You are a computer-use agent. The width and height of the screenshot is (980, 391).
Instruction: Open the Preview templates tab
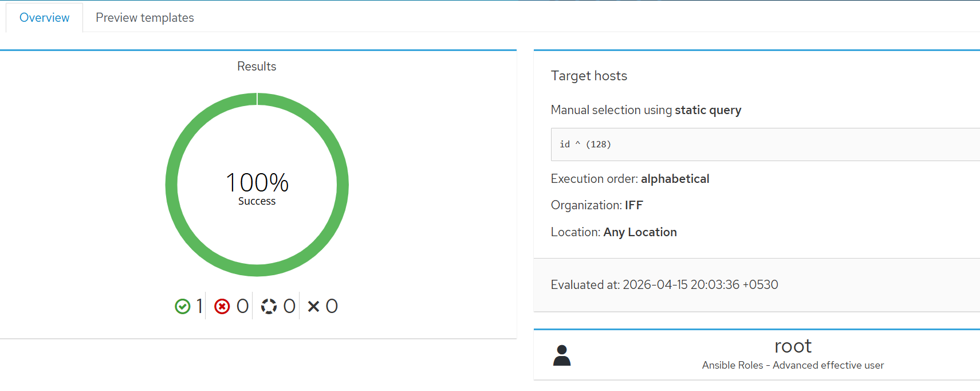point(144,18)
